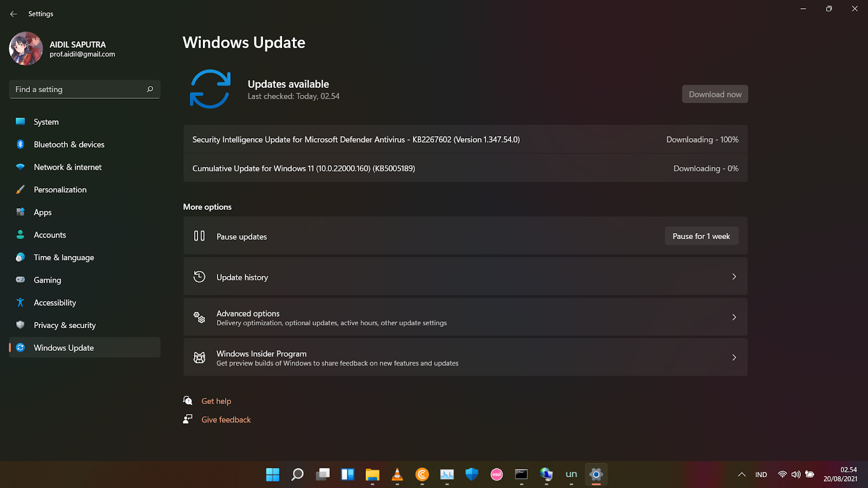Open the Wi-Fi network tray icon
This screenshot has width=868, height=488.
(x=782, y=474)
